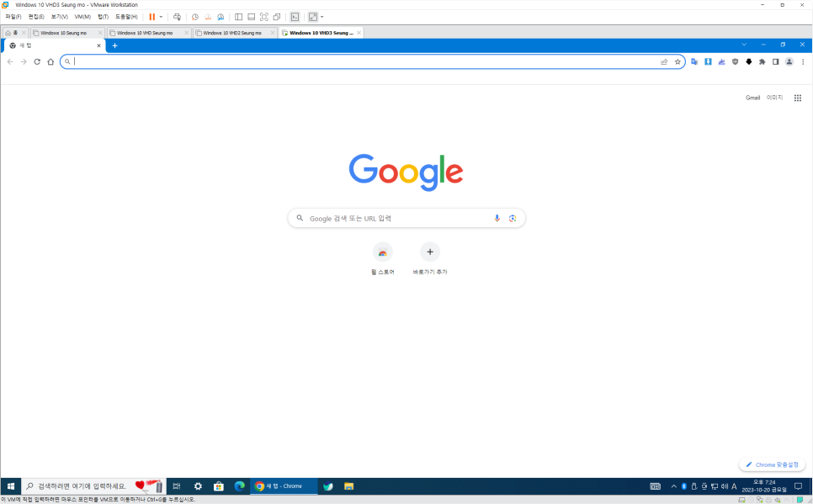Open the black arrow extension icon
This screenshot has height=504, width=813.
click(748, 61)
